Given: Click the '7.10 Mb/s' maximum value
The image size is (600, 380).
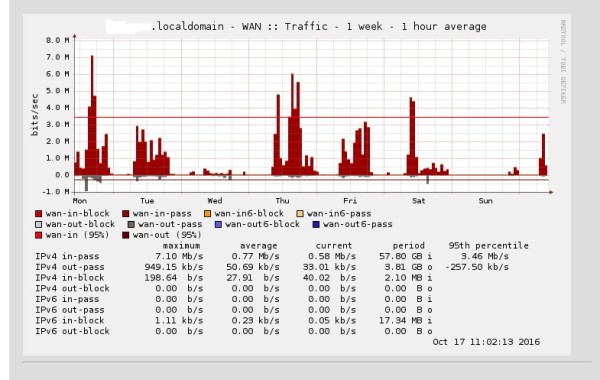Looking at the screenshot, I should coord(179,256).
